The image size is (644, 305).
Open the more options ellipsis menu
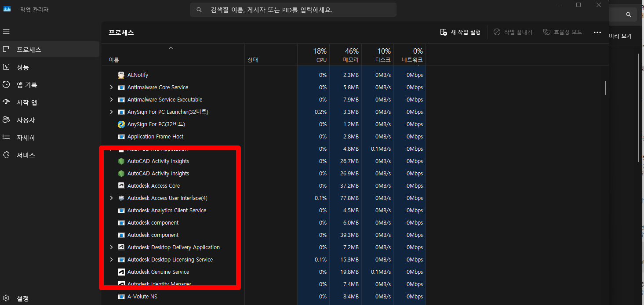tap(597, 32)
